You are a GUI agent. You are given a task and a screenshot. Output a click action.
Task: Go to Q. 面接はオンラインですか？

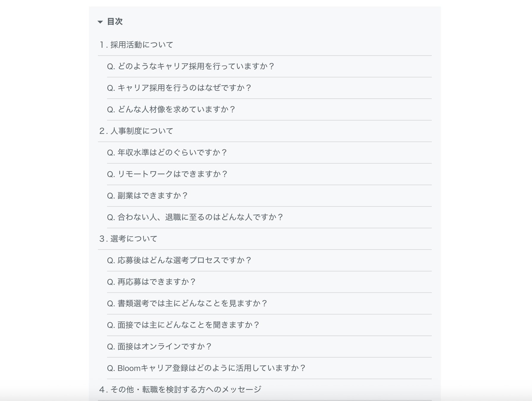point(159,347)
